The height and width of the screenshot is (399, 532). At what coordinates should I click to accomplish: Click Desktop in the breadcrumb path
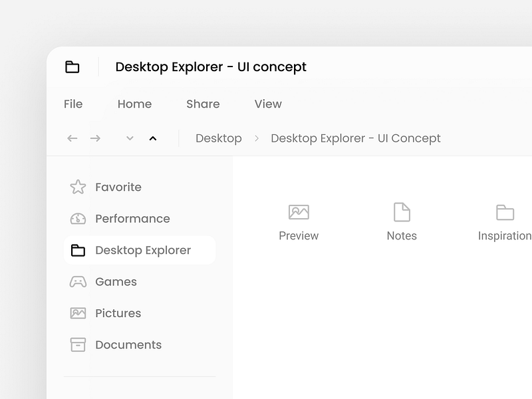(218, 138)
